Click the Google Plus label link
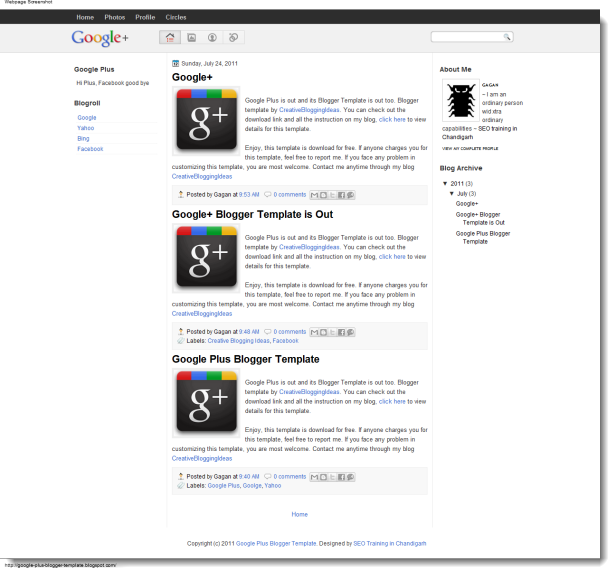Image resolution: width=615 pixels, height=583 pixels. [x=224, y=486]
